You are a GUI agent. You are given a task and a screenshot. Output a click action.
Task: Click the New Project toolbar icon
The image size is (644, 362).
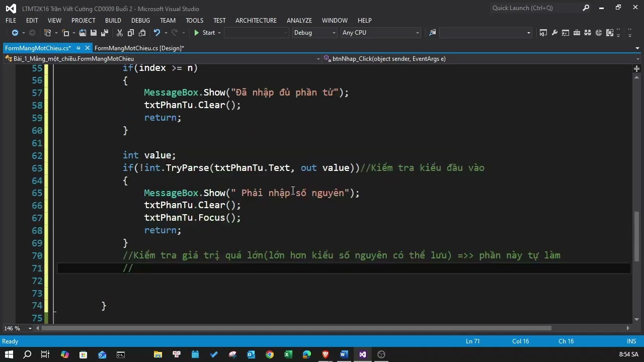(48, 33)
